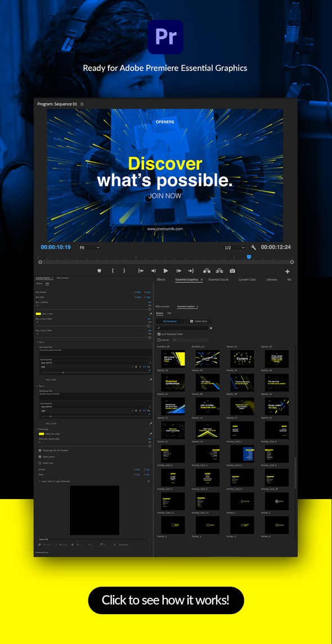Click the eyedropper for Text_2_Color
This screenshot has height=644, width=332.
tap(151, 424)
